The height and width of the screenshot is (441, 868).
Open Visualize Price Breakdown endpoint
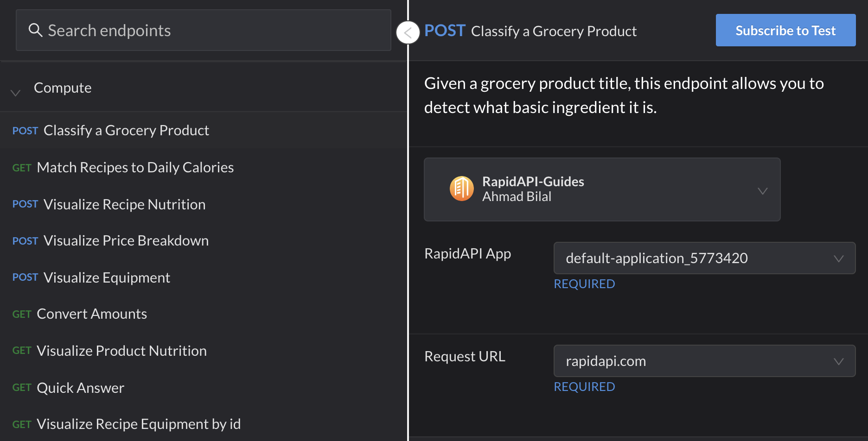(204, 240)
